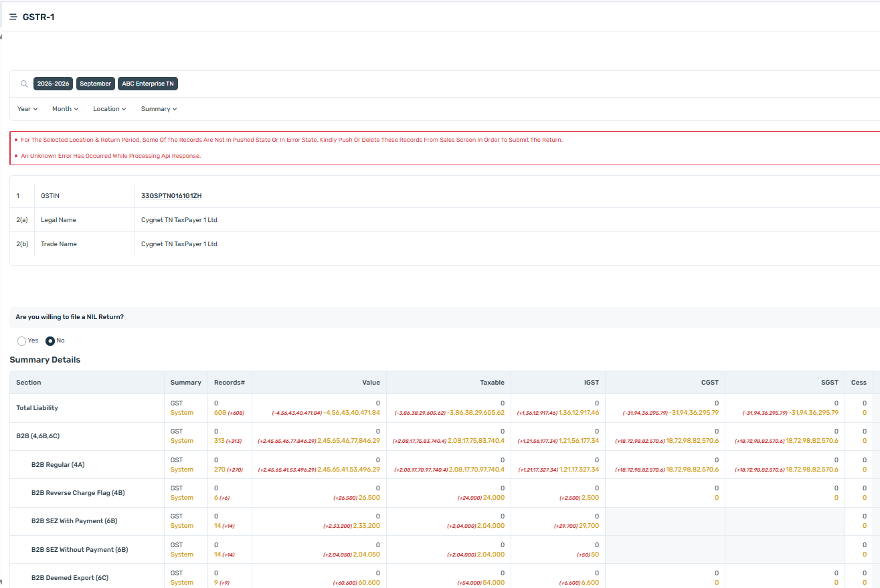Click the Taxable column header
Viewport: 880px width, 588px height.
point(492,383)
